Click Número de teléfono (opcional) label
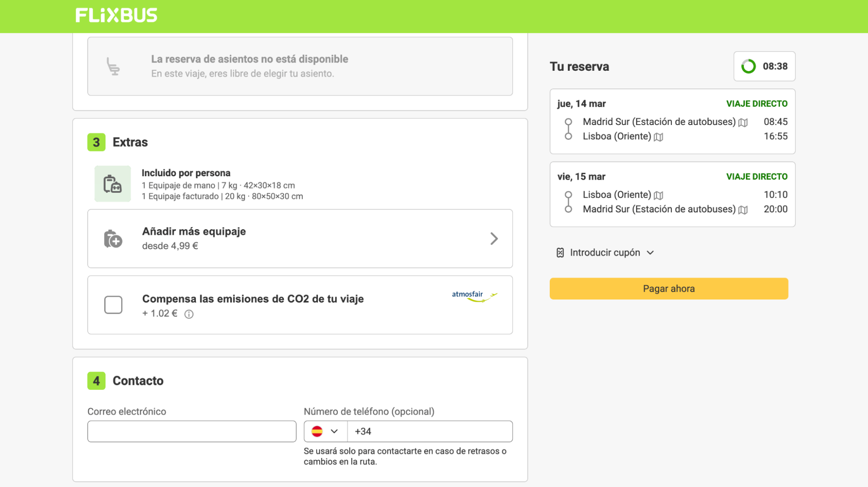 point(369,411)
